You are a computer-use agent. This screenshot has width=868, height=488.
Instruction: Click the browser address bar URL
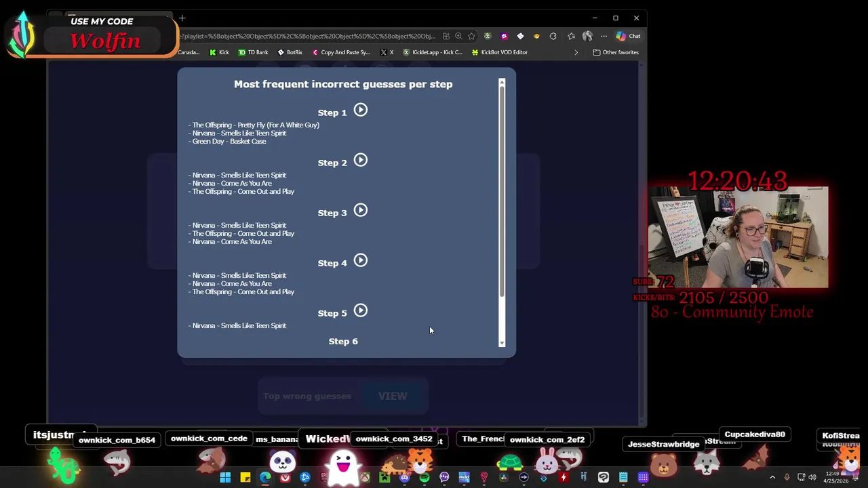pos(309,36)
